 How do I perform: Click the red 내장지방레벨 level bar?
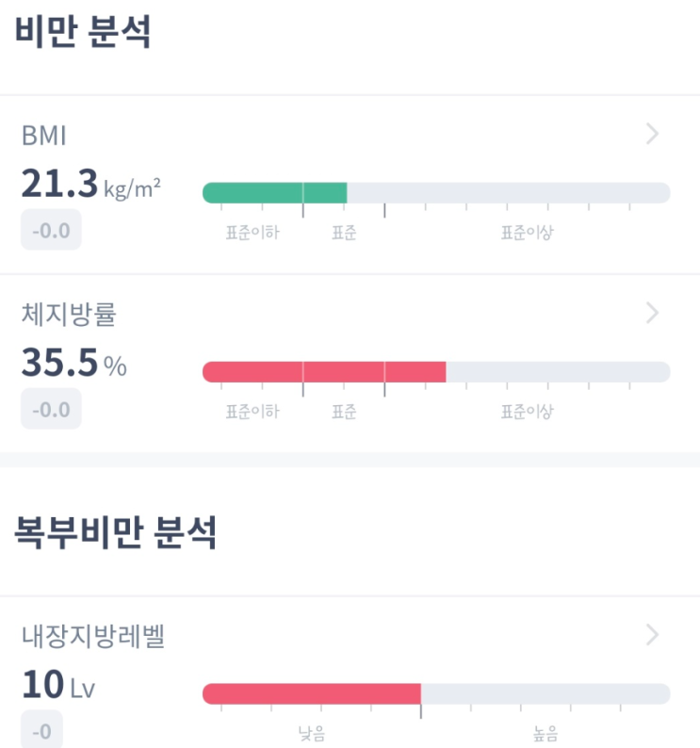(x=311, y=694)
